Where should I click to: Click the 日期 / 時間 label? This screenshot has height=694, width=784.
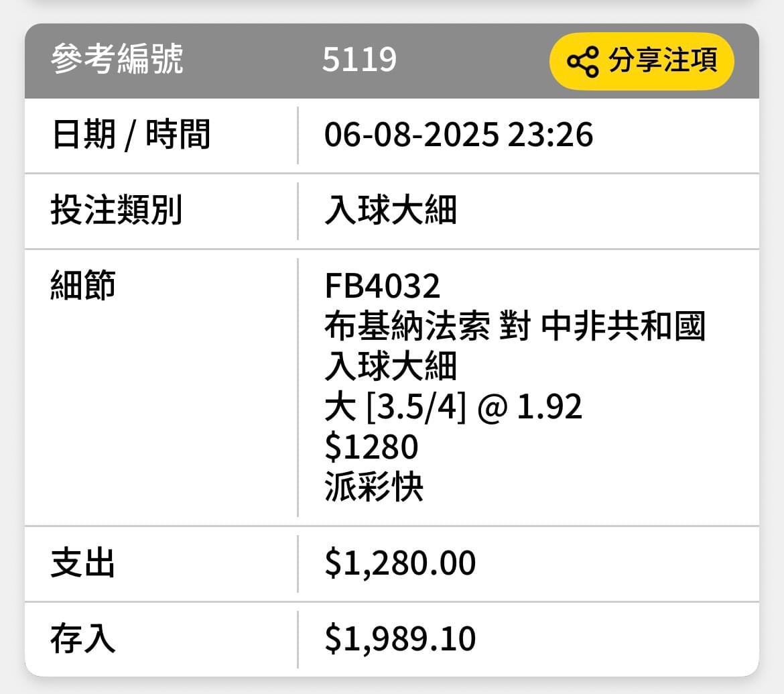pyautogui.click(x=131, y=135)
